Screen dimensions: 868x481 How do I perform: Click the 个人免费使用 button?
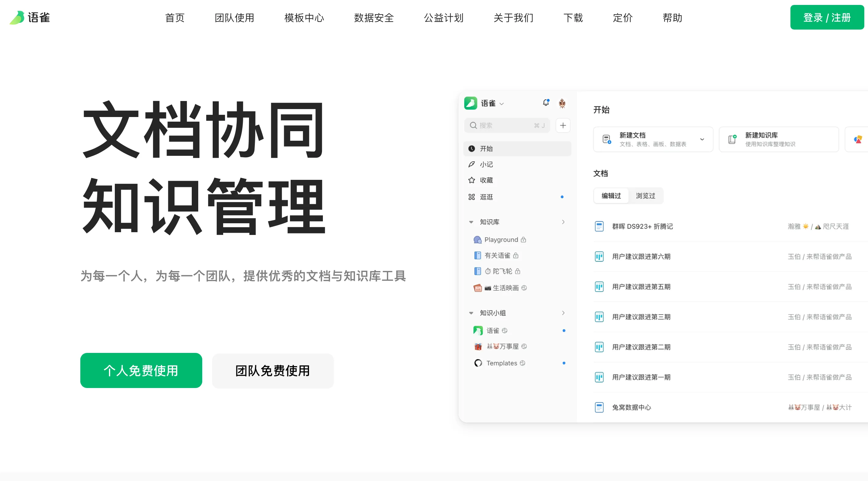141,370
